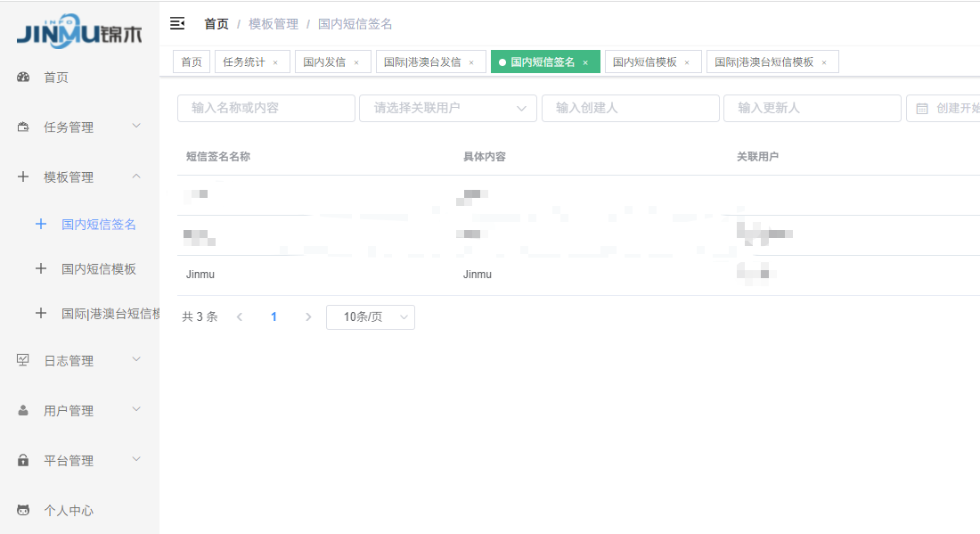Select the 用户管理 user icon
This screenshot has height=534, width=980.
[23, 410]
